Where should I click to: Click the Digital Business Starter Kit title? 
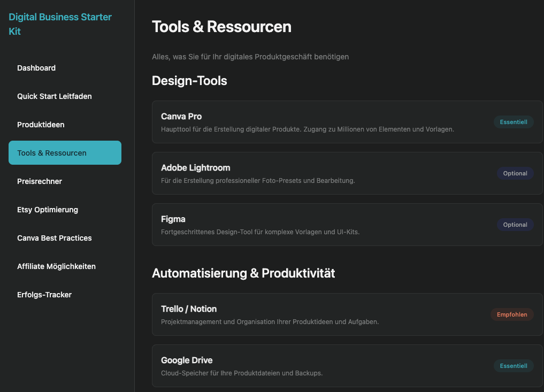click(60, 24)
